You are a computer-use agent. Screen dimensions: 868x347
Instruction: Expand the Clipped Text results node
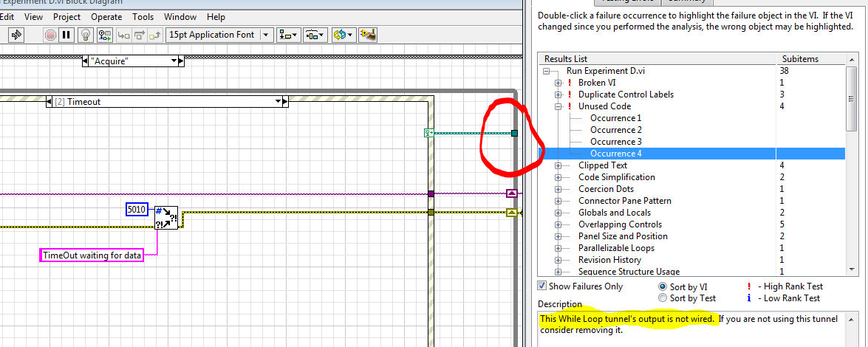coord(559,165)
